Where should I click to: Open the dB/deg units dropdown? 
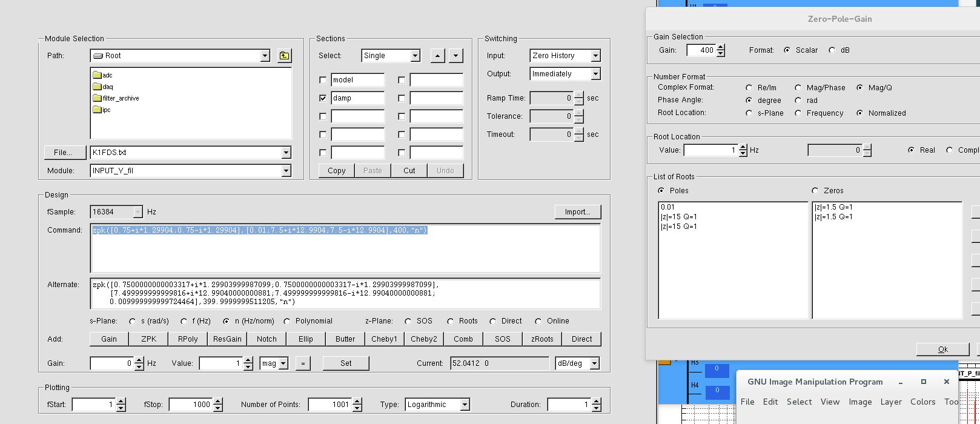click(x=595, y=363)
